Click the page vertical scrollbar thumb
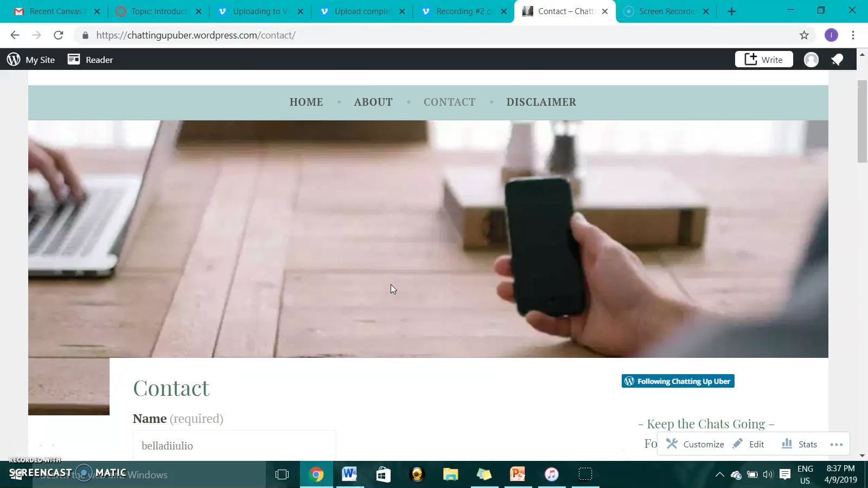The height and width of the screenshot is (488, 868). 862,121
